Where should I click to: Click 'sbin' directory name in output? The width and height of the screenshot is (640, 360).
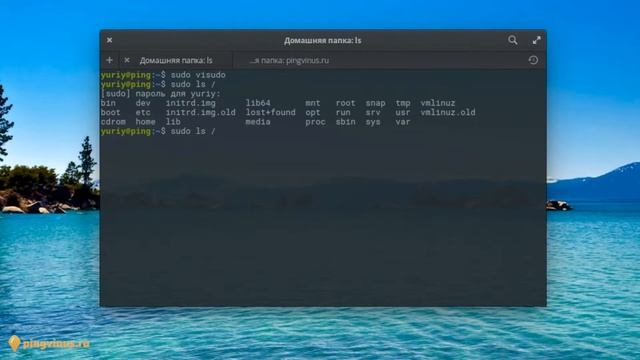click(x=345, y=122)
